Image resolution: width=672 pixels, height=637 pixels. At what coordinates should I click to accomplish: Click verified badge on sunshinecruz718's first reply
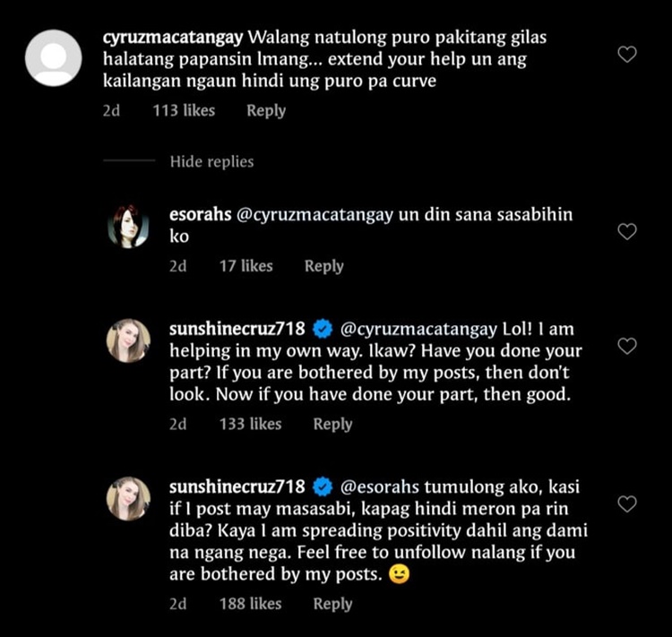coord(322,329)
